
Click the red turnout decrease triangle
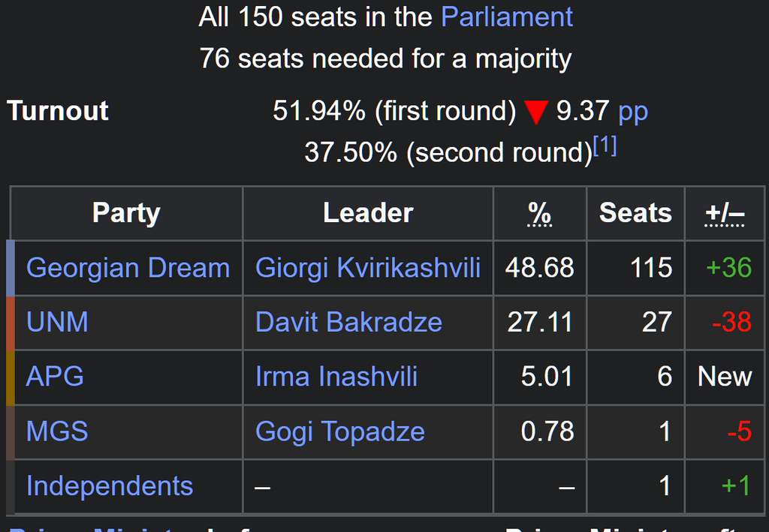pyautogui.click(x=536, y=113)
